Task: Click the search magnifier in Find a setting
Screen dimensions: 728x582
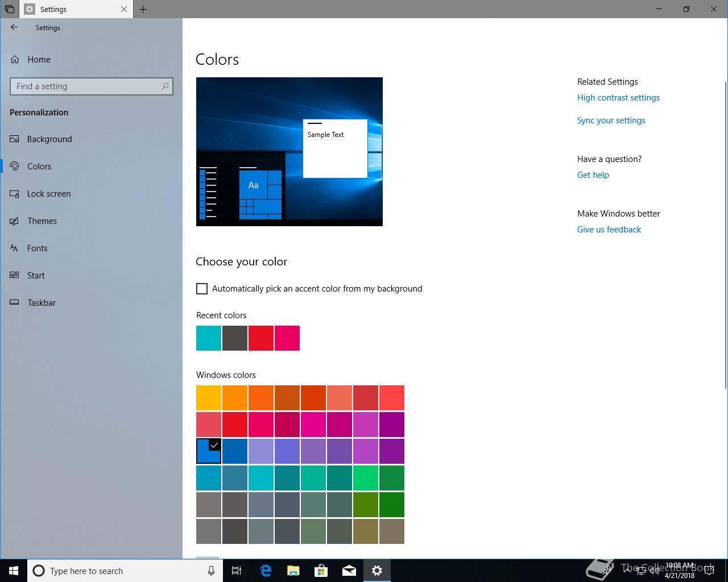Action: pyautogui.click(x=165, y=86)
